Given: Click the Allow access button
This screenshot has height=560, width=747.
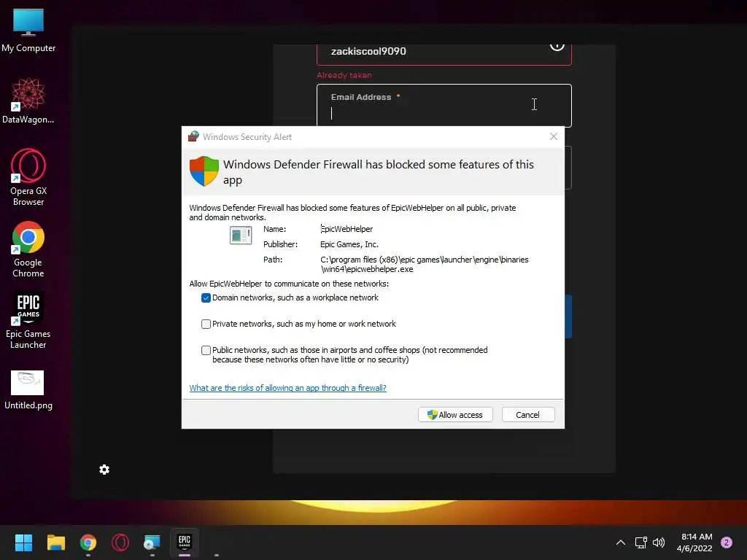Looking at the screenshot, I should [x=455, y=415].
